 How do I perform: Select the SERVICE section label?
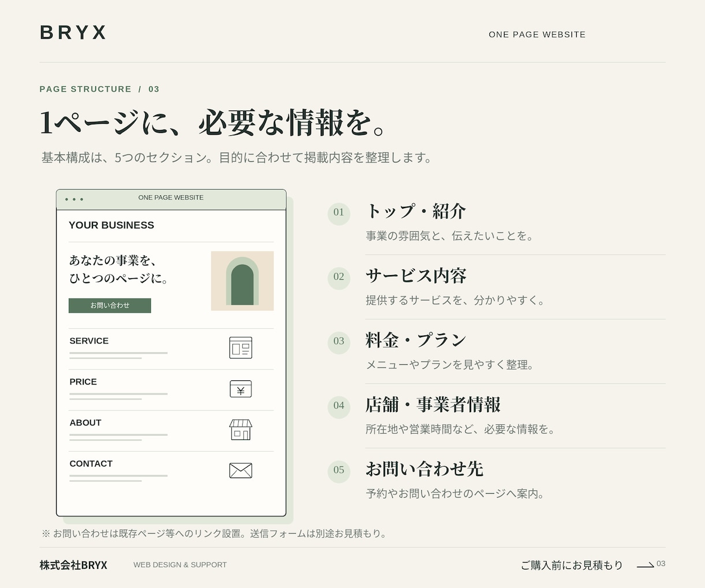[x=89, y=341]
